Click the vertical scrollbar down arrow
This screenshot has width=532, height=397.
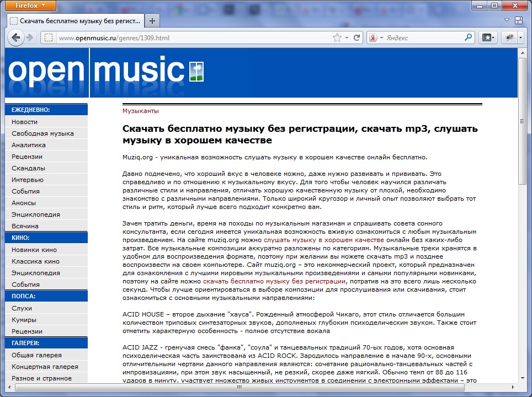522,378
